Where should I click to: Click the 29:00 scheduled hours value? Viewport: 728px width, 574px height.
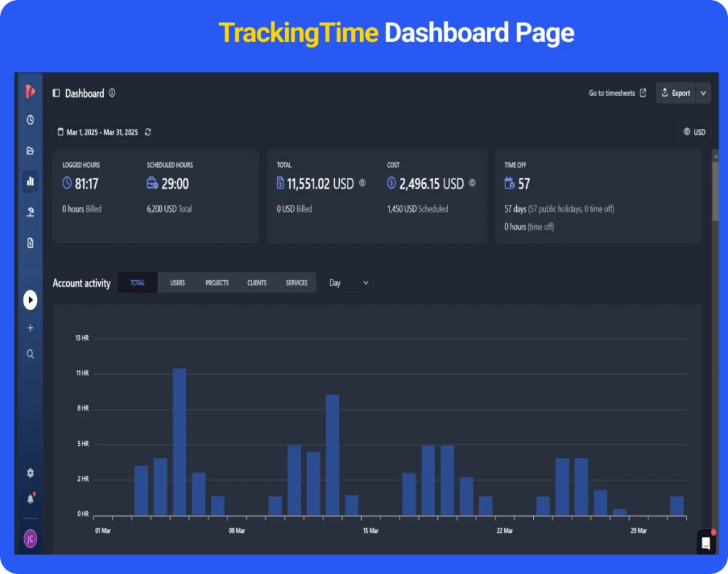[175, 184]
